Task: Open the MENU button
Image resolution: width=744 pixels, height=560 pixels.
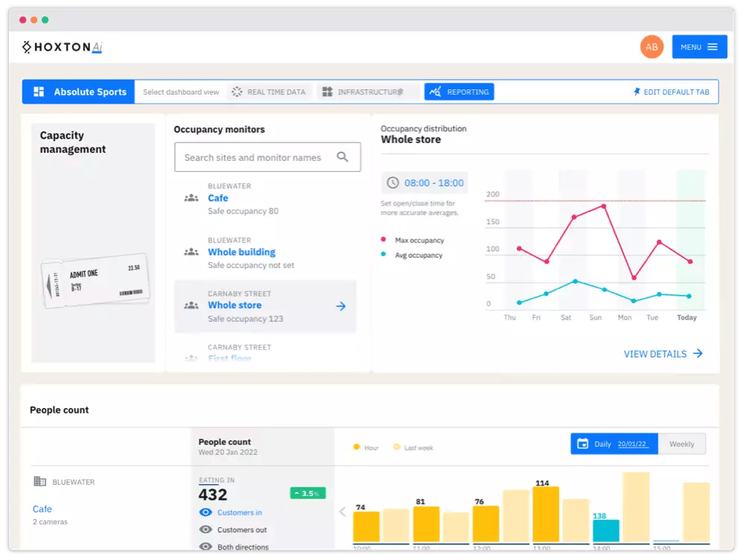Action: [699, 47]
